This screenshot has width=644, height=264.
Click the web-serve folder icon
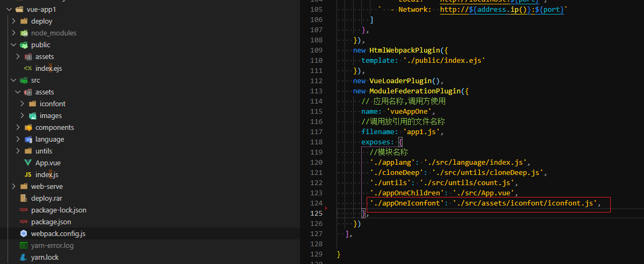(x=24, y=187)
